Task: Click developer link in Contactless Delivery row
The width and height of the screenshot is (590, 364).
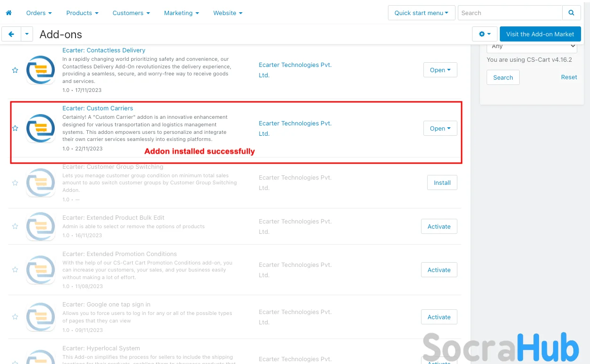Action: coord(295,70)
